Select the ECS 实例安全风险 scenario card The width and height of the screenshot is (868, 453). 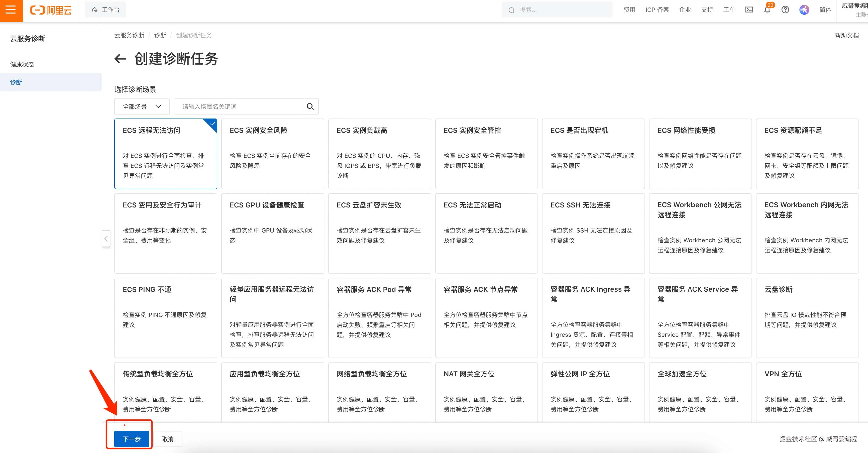click(x=272, y=154)
